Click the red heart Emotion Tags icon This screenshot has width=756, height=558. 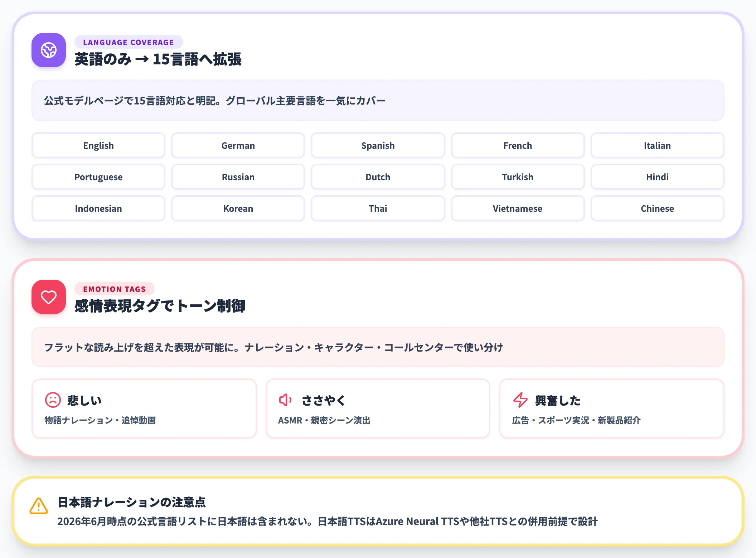tap(49, 297)
